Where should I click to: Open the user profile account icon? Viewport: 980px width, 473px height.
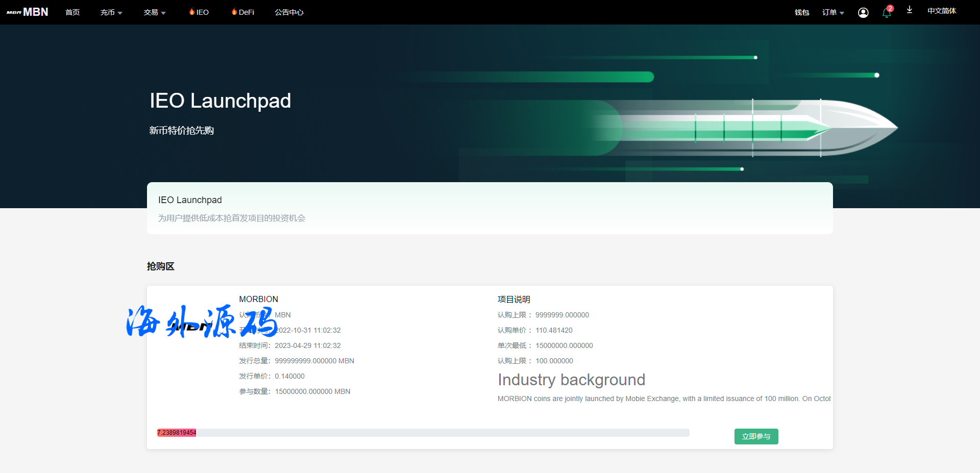(863, 13)
